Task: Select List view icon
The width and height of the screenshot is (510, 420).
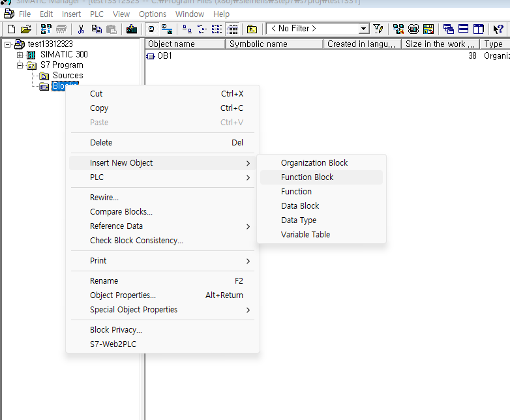Action: (217, 29)
